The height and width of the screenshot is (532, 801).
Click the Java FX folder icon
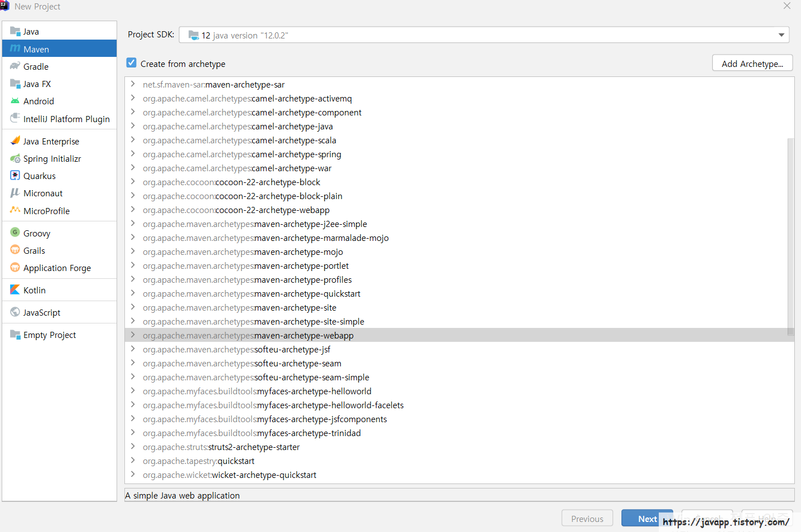tap(15, 84)
